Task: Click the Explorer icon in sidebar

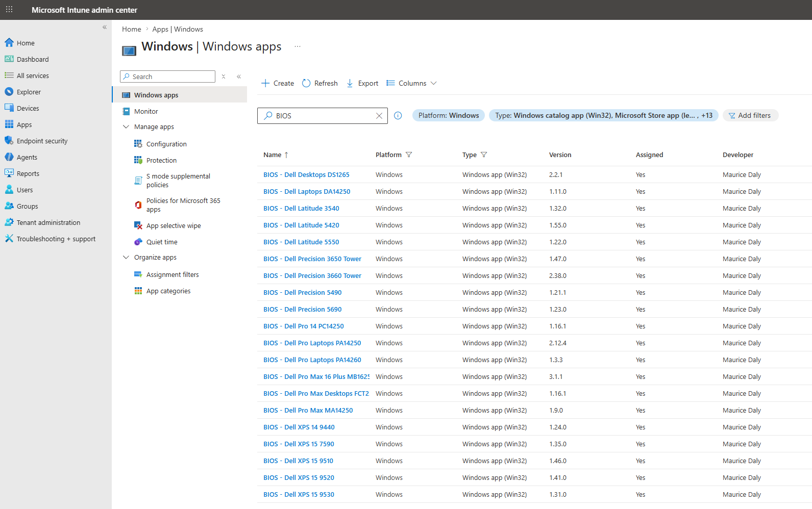Action: click(9, 92)
